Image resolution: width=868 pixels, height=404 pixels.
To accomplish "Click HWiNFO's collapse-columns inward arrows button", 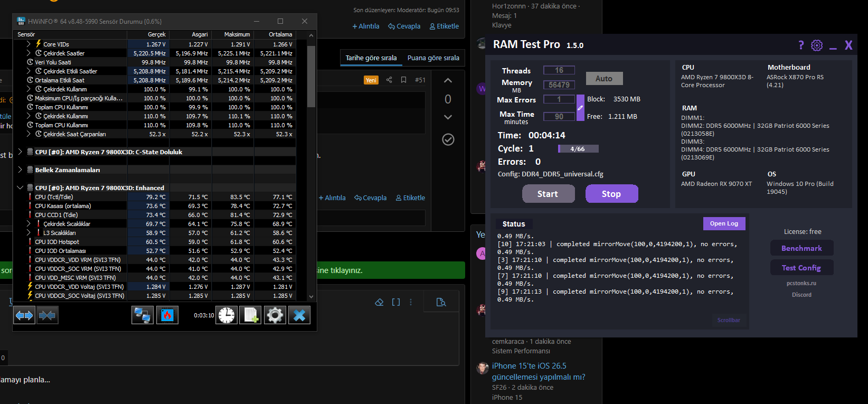I will [x=47, y=315].
